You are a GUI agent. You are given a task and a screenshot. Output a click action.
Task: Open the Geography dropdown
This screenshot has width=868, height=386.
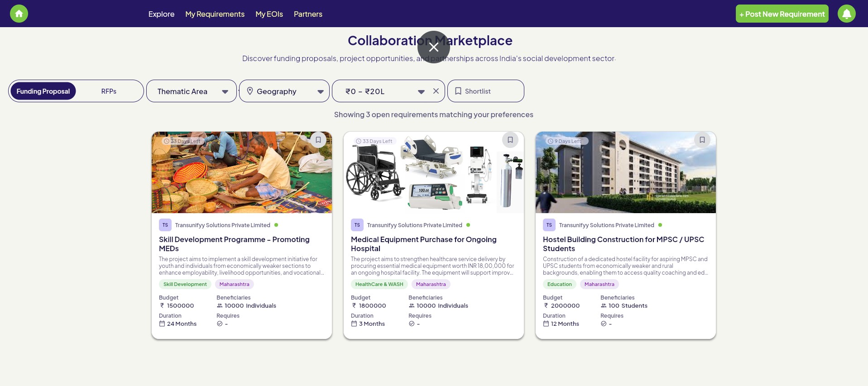pos(284,91)
